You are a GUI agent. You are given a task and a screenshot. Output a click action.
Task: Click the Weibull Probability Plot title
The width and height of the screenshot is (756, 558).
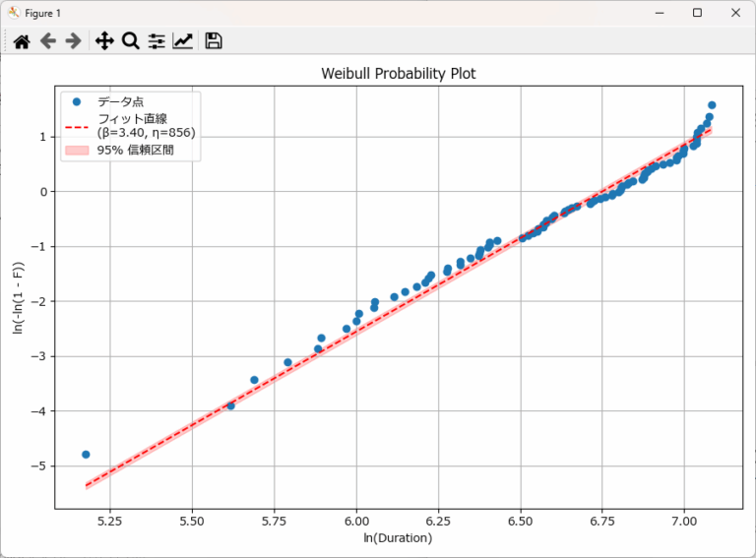point(399,75)
